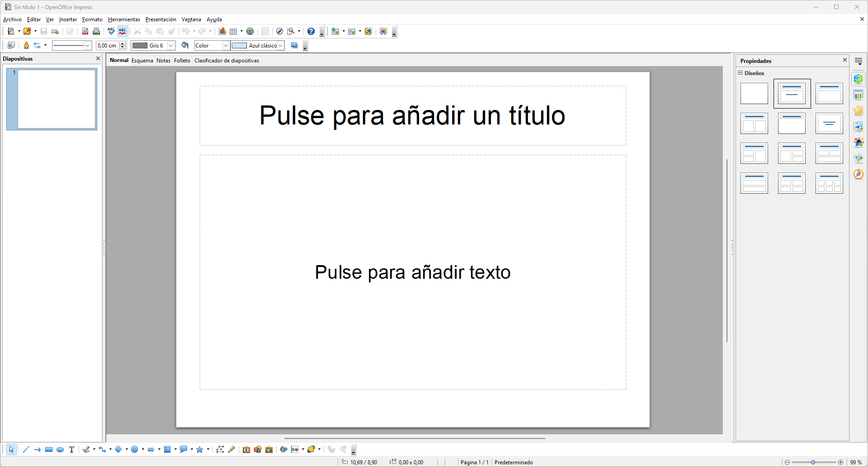Click zoom in plus button
868x467 pixels.
click(840, 462)
